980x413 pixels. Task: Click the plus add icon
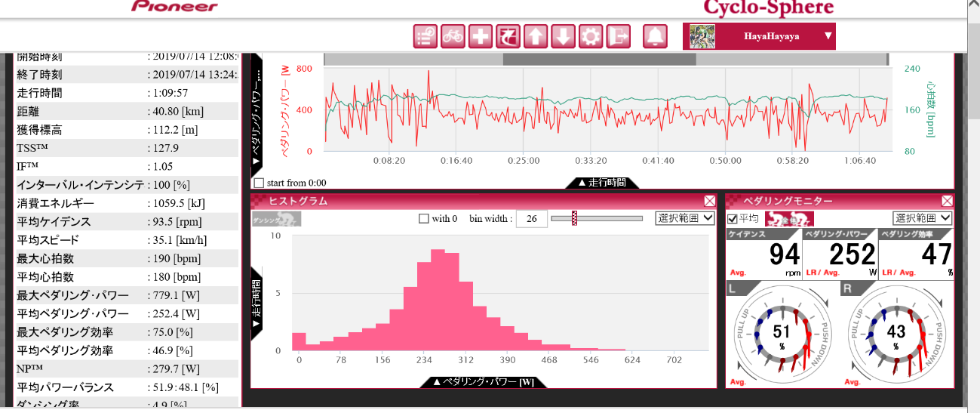coord(481,36)
